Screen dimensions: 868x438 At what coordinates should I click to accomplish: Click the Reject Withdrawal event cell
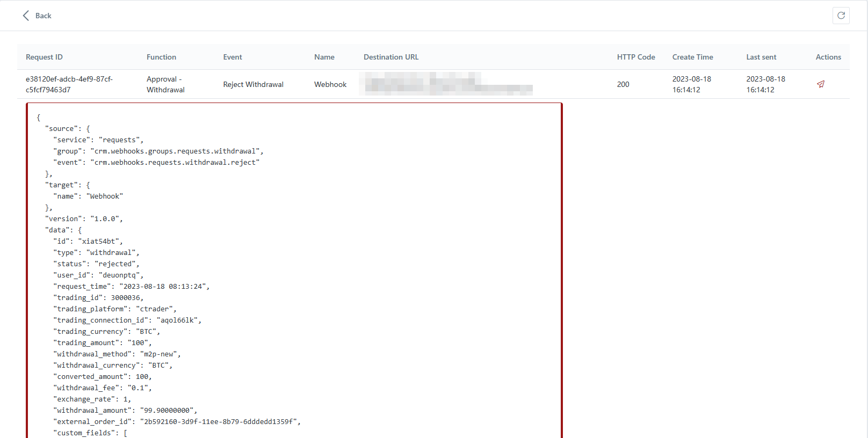tap(253, 84)
